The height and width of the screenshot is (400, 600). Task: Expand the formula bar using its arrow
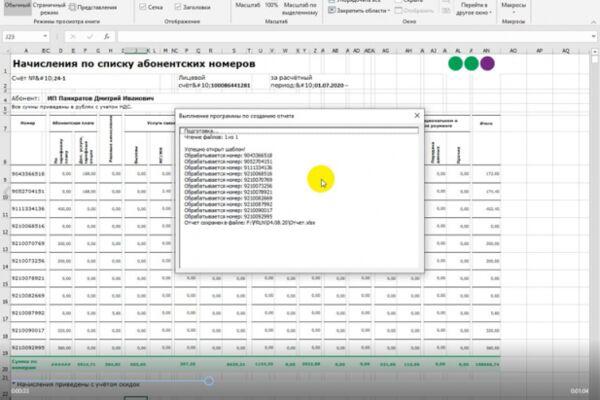[593, 36]
